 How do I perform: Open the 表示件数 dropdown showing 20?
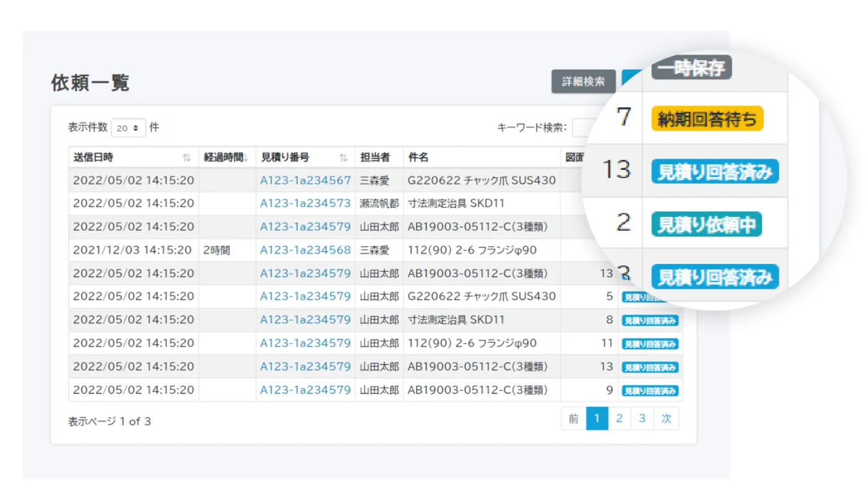click(x=128, y=128)
